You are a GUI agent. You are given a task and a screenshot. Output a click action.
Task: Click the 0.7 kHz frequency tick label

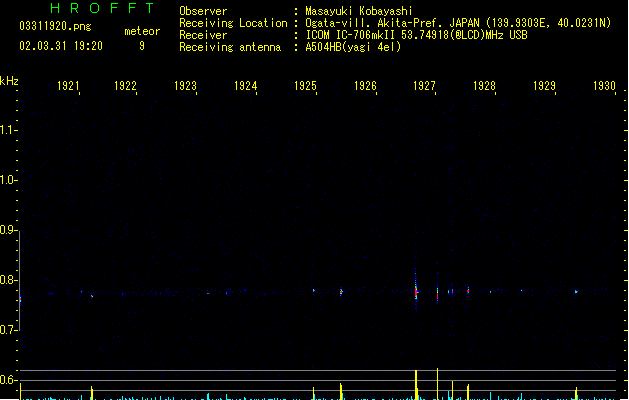point(7,330)
